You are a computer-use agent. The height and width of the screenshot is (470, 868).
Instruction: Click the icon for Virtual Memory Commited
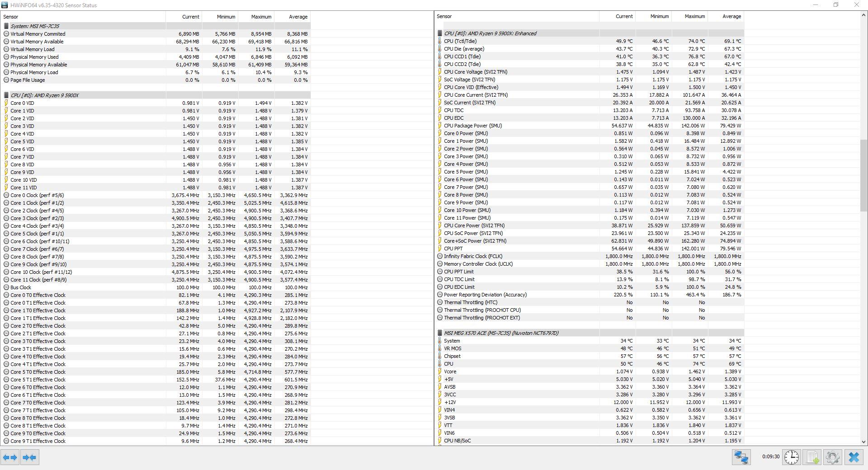pyautogui.click(x=6, y=34)
